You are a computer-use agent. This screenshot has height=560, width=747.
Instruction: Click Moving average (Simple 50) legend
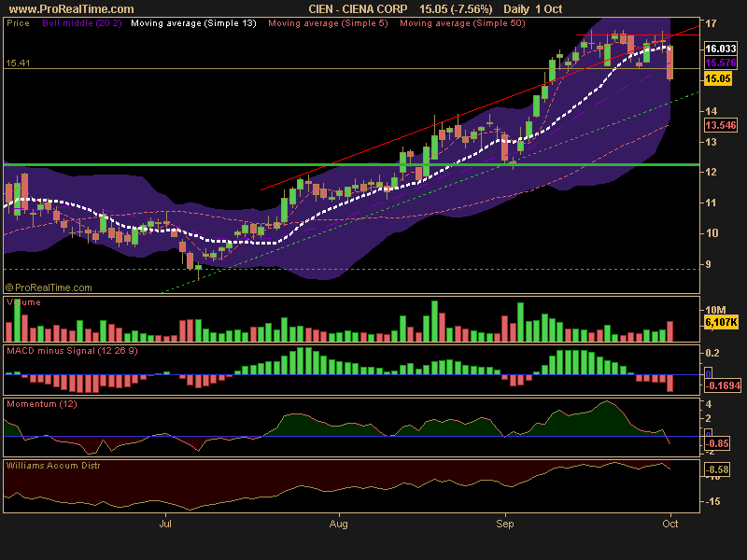(x=462, y=22)
